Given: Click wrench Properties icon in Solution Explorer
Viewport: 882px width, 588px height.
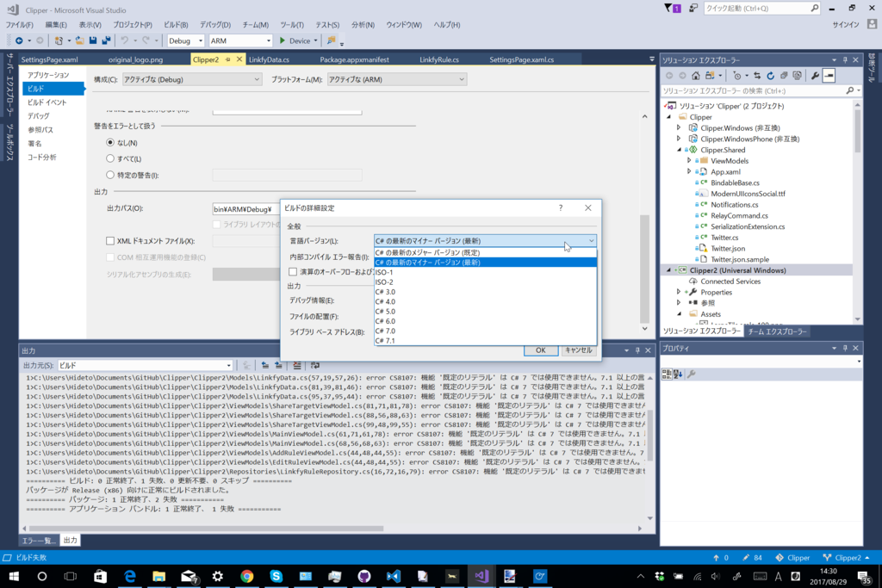Looking at the screenshot, I should point(815,75).
